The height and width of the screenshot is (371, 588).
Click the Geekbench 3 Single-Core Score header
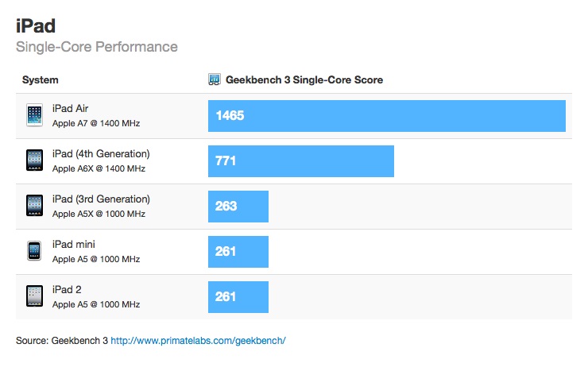tap(304, 79)
